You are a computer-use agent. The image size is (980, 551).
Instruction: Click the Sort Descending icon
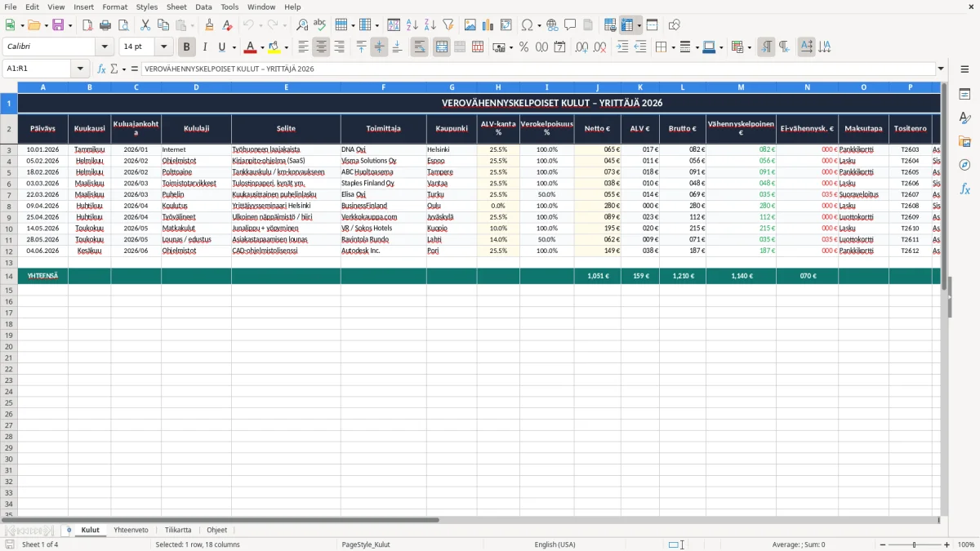pyautogui.click(x=430, y=25)
